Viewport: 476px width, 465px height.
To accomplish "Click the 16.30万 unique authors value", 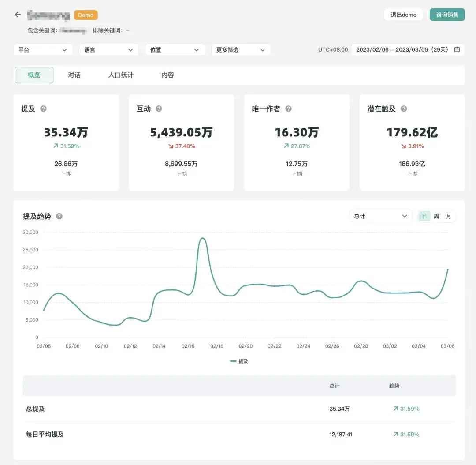I will coord(297,132).
